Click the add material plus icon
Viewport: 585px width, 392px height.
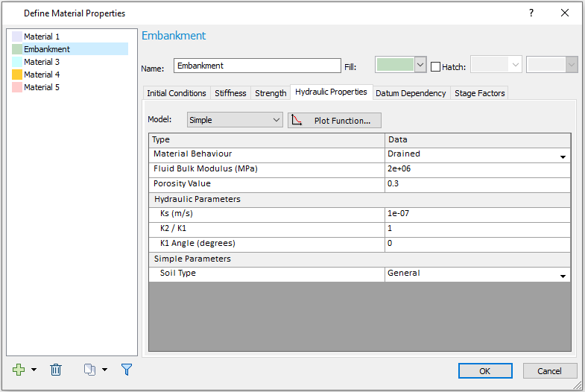click(x=19, y=370)
